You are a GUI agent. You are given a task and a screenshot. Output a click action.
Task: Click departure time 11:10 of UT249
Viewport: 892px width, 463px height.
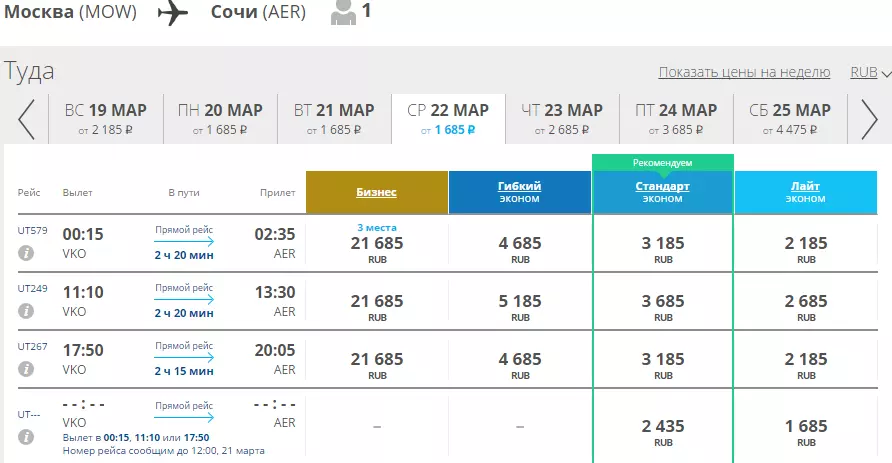(x=83, y=292)
